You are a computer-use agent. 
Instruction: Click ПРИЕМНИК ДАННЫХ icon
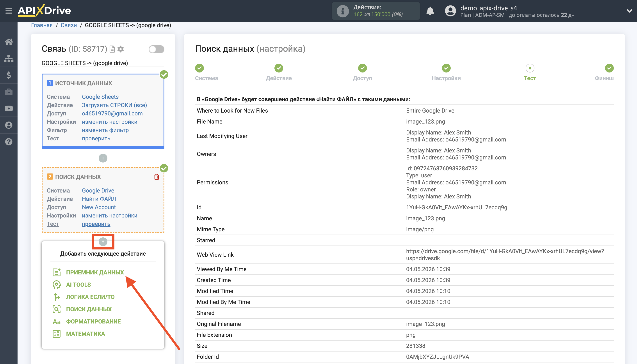pos(57,272)
